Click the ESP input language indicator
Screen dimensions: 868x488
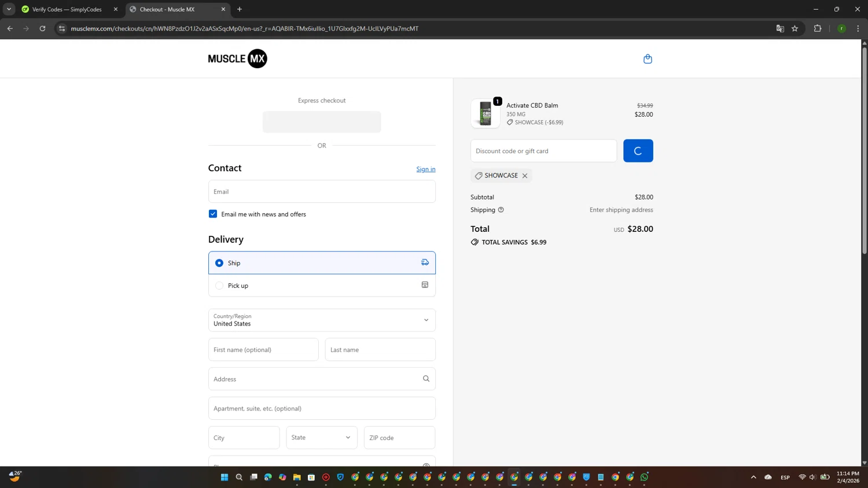(x=785, y=478)
